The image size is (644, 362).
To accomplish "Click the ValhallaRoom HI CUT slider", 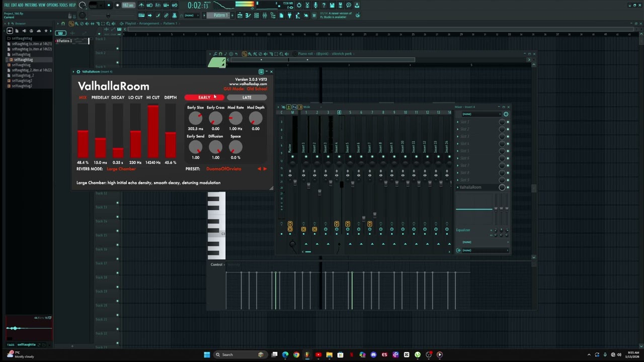I will point(153,131).
